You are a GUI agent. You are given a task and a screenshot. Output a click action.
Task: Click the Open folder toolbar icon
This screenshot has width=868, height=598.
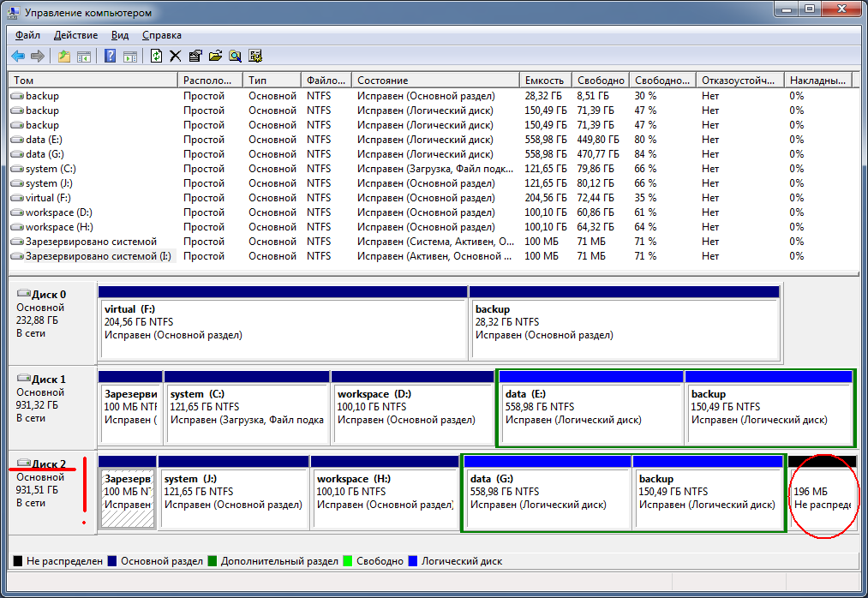(x=215, y=57)
